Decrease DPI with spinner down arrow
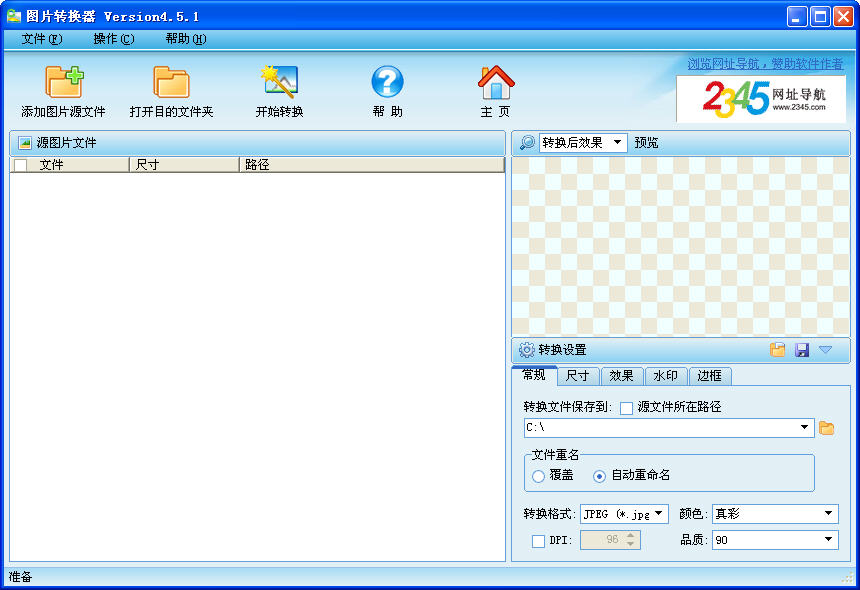Image resolution: width=860 pixels, height=590 pixels. point(631,544)
